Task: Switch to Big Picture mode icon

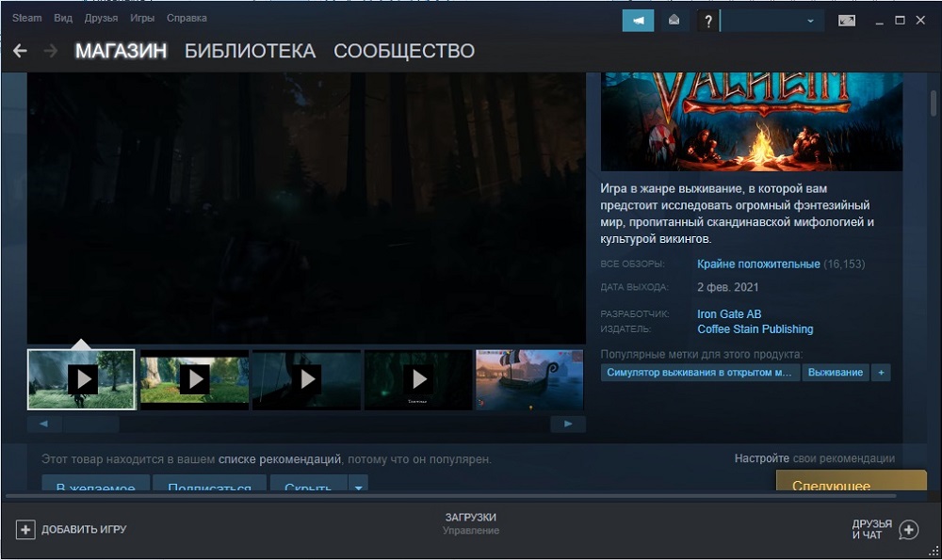Action: (847, 20)
